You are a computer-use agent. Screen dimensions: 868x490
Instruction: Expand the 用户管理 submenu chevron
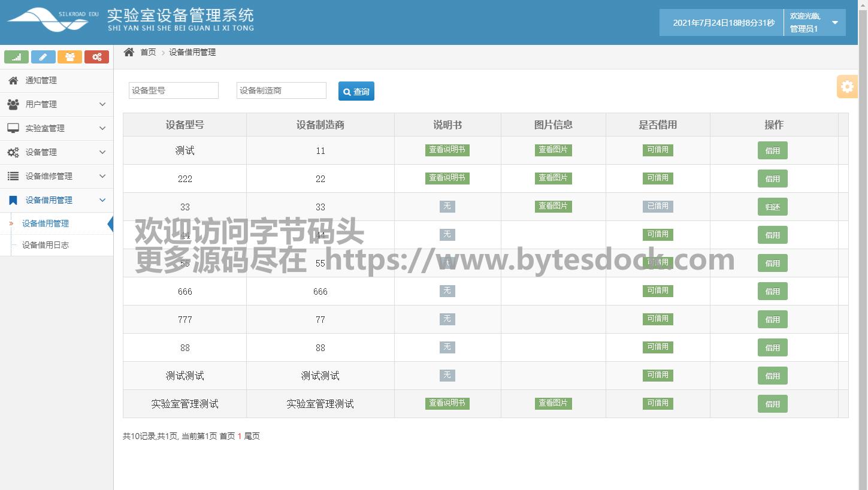[x=102, y=104]
